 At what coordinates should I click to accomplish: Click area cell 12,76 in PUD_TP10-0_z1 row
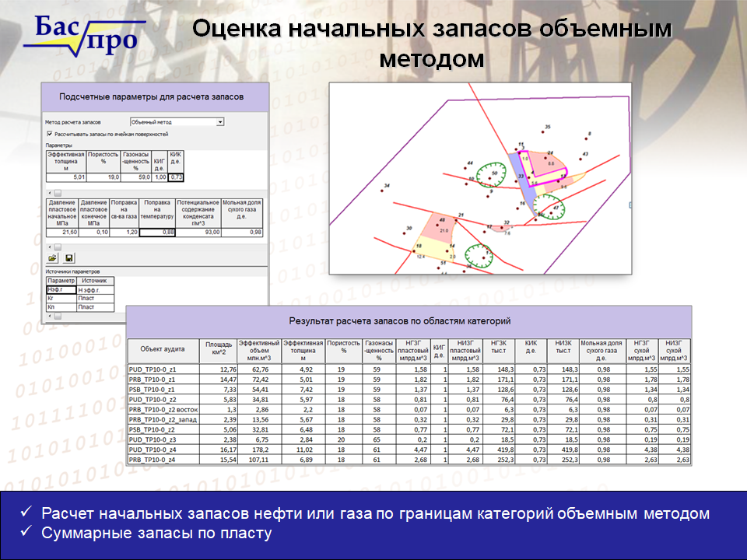219,369
